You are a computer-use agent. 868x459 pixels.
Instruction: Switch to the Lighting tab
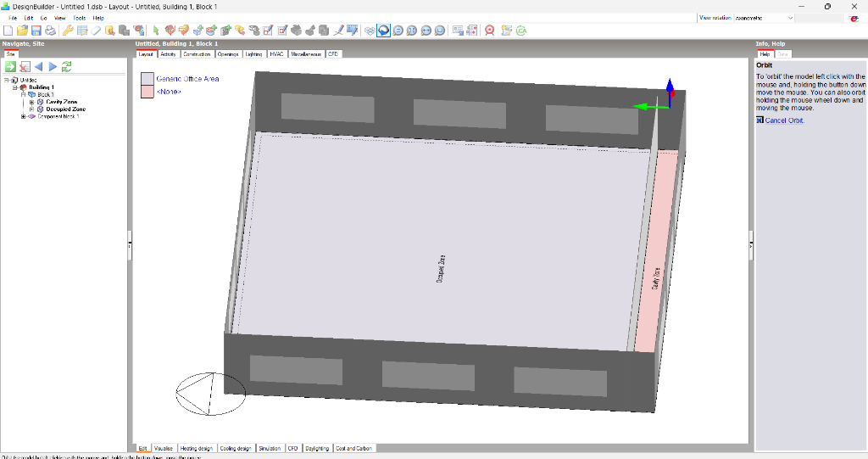(x=254, y=54)
